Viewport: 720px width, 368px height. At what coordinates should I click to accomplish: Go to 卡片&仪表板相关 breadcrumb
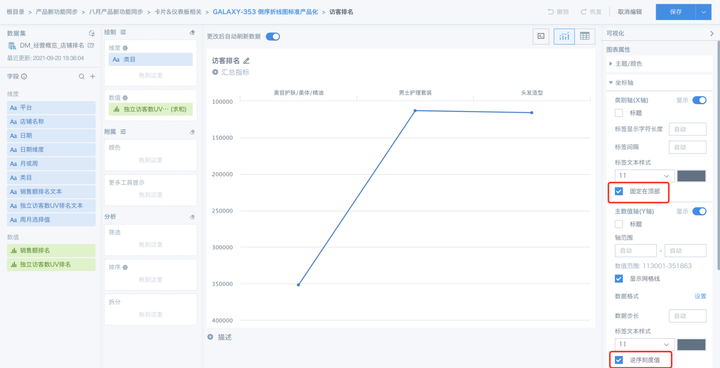click(x=178, y=12)
